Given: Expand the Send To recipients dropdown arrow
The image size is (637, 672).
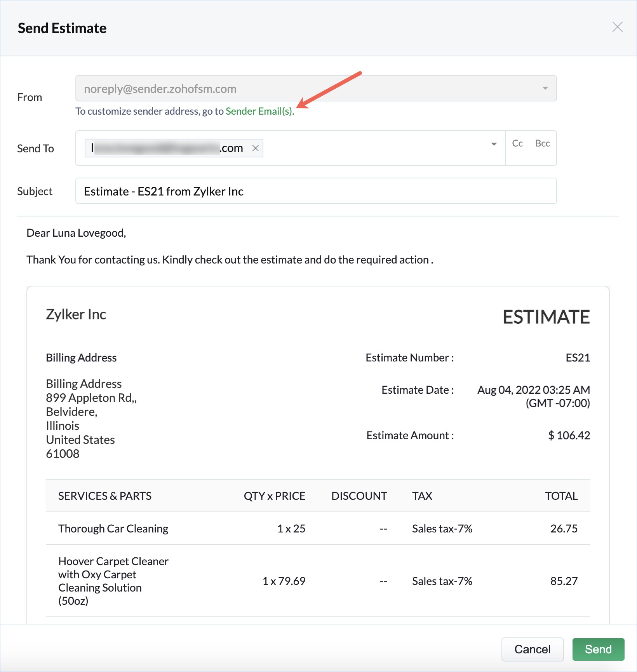Looking at the screenshot, I should [x=494, y=144].
